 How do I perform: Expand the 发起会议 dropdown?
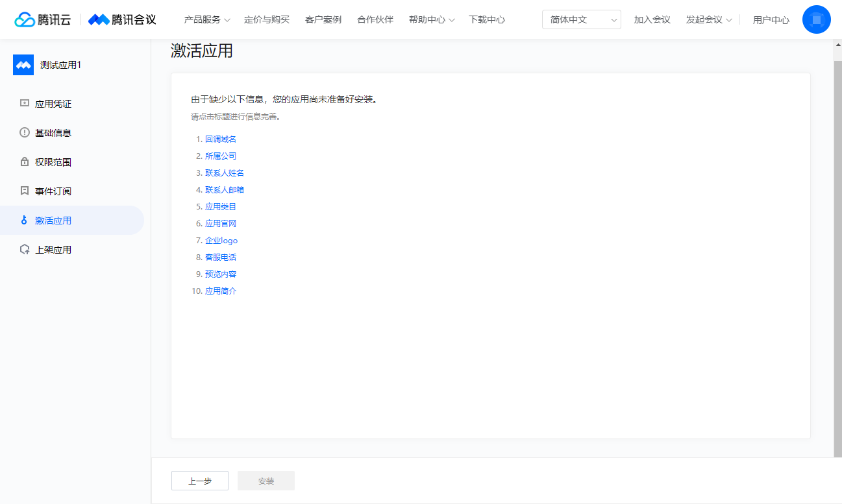coord(709,19)
